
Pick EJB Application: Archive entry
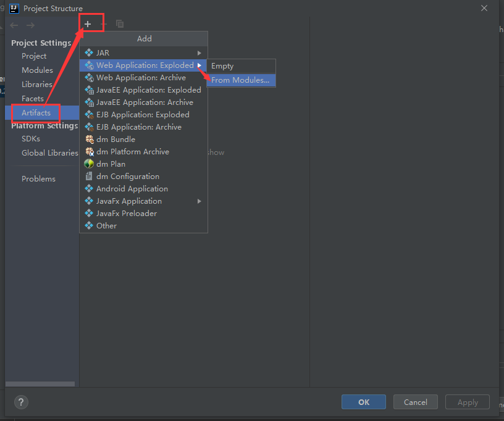(x=143, y=127)
